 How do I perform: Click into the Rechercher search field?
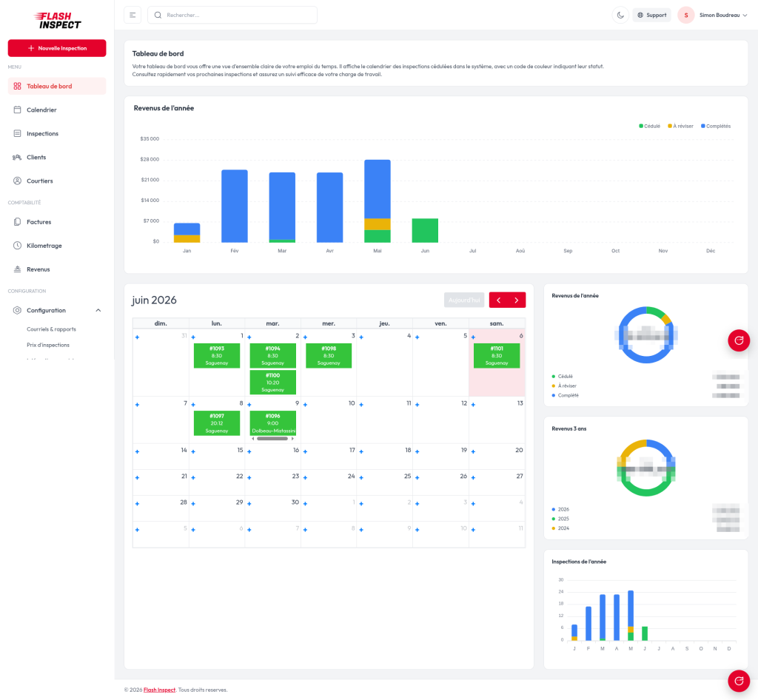point(232,15)
